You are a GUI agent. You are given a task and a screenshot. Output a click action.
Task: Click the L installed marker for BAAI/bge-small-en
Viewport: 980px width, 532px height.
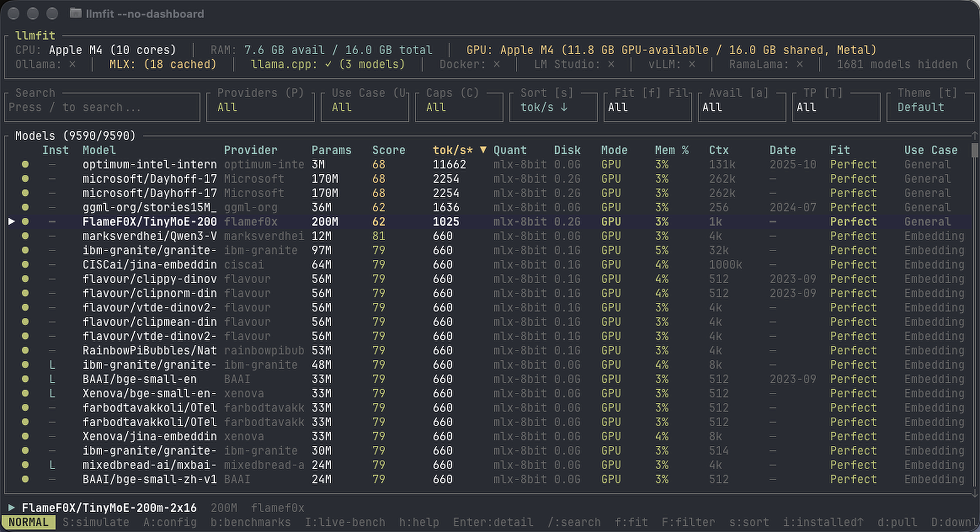click(x=52, y=379)
